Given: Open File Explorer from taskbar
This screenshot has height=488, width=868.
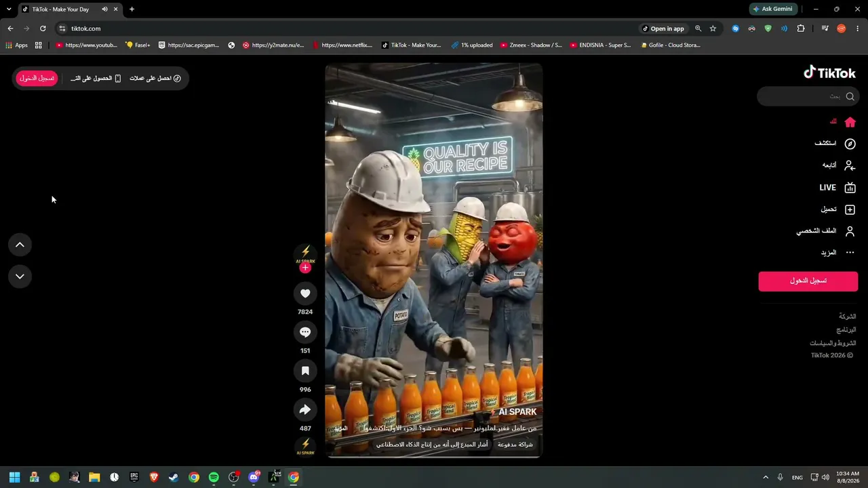Looking at the screenshot, I should click(x=94, y=477).
